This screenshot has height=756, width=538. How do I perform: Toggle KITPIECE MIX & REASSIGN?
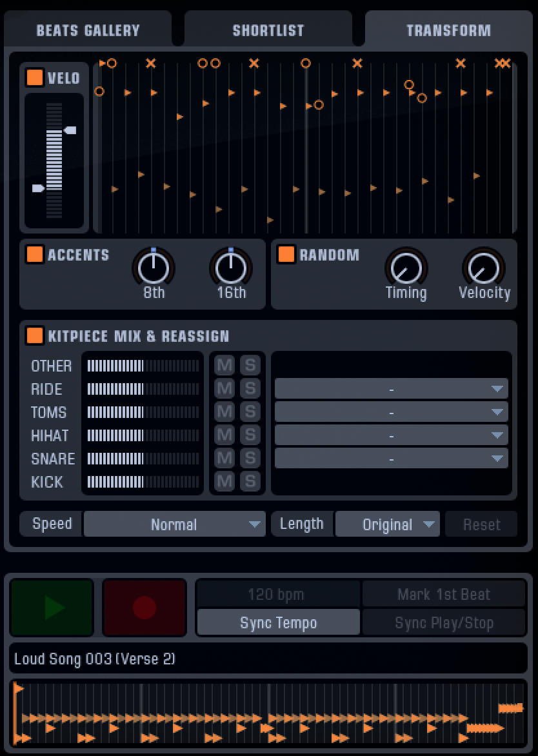pos(34,335)
